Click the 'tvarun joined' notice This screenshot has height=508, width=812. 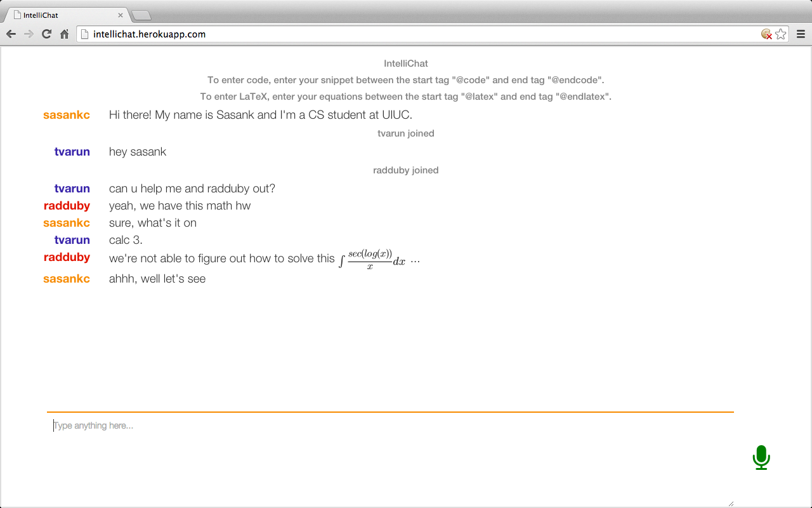coord(406,133)
